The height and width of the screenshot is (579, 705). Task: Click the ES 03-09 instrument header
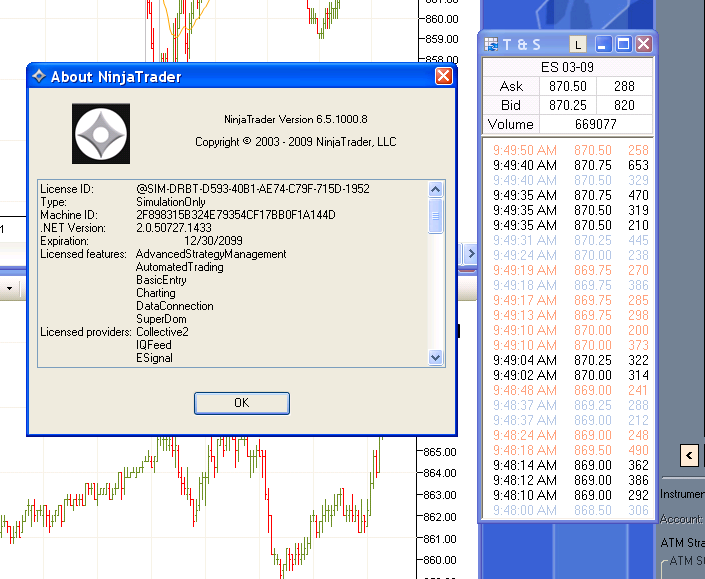click(567, 67)
